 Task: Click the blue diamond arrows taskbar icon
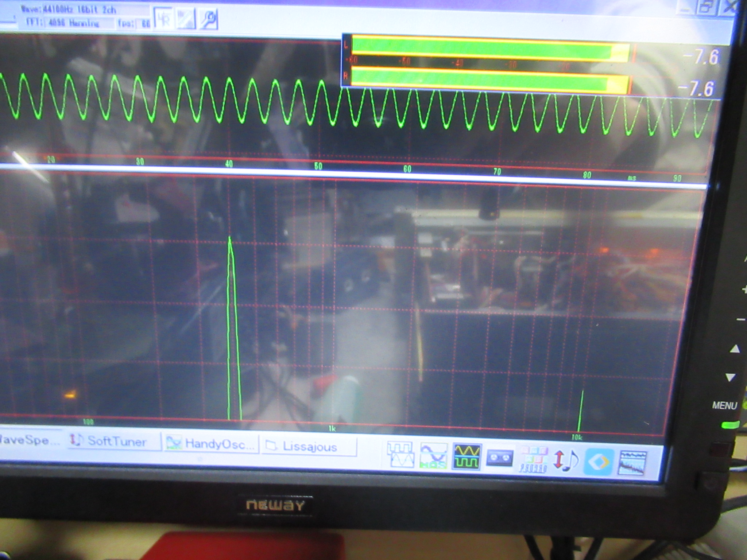599,462
